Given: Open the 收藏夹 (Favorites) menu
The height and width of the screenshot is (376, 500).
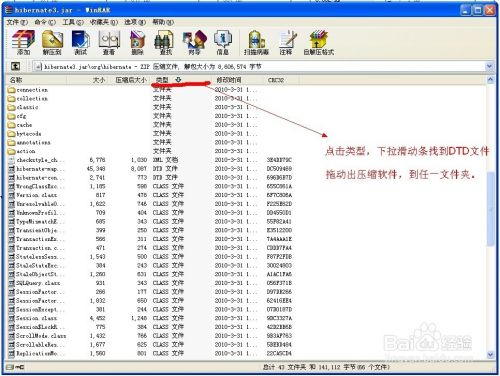Looking at the screenshot, I should (x=104, y=22).
